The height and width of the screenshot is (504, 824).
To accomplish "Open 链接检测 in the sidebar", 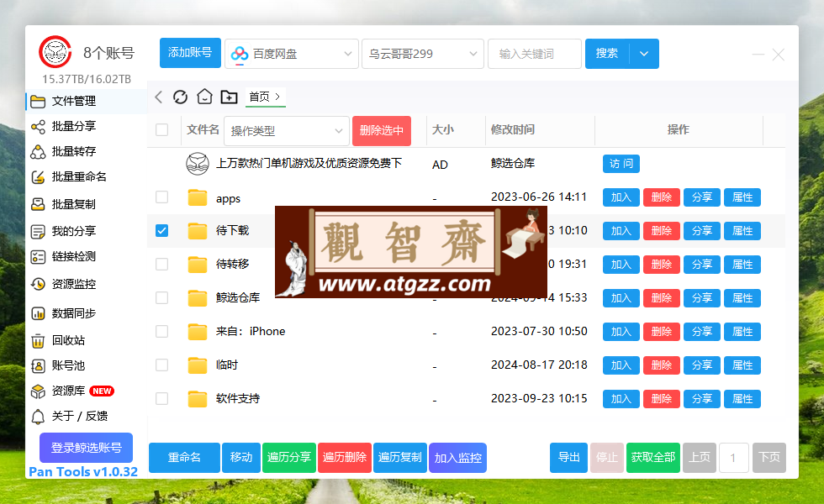I will click(x=74, y=257).
